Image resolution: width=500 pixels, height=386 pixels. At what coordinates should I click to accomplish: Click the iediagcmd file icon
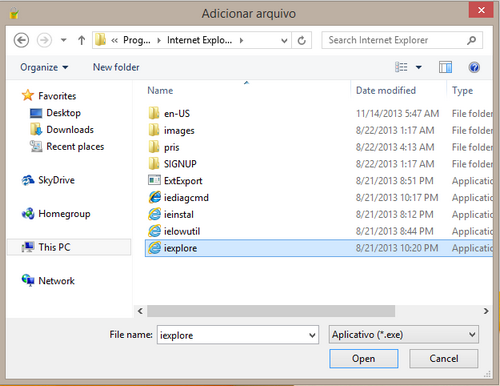(154, 197)
